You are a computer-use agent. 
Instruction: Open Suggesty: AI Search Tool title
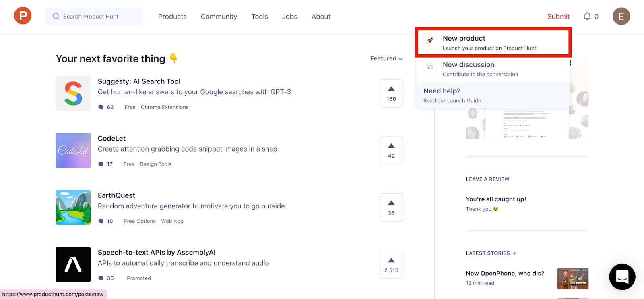139,81
